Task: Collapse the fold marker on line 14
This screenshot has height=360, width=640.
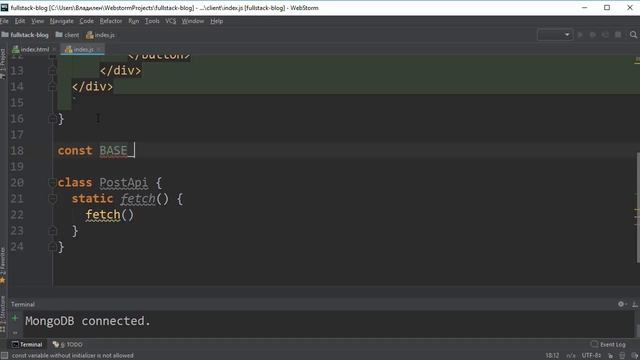Action: [x=52, y=87]
